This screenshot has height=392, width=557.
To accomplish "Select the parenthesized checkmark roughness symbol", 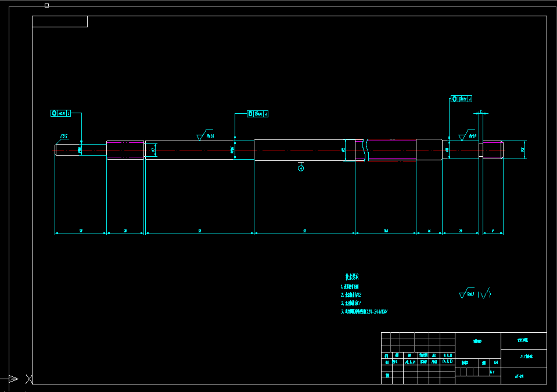I will pos(484,293).
